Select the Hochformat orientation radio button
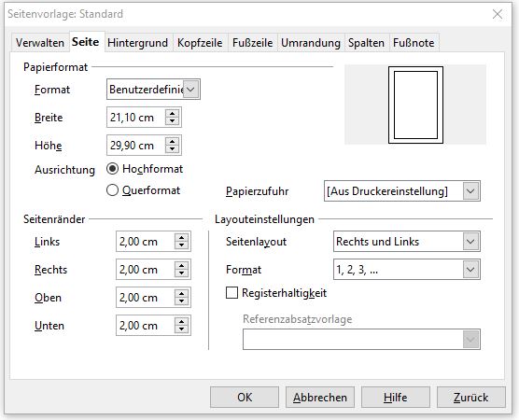 point(112,169)
